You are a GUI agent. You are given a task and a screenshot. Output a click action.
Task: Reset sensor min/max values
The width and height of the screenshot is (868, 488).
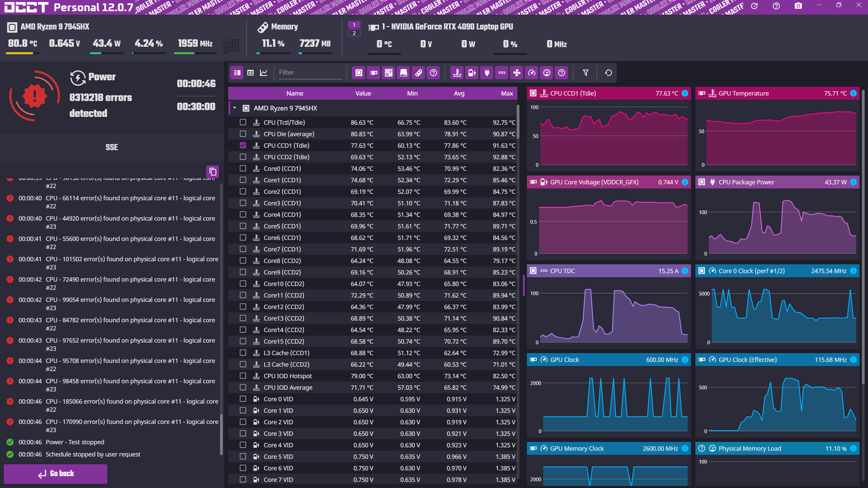coord(608,73)
